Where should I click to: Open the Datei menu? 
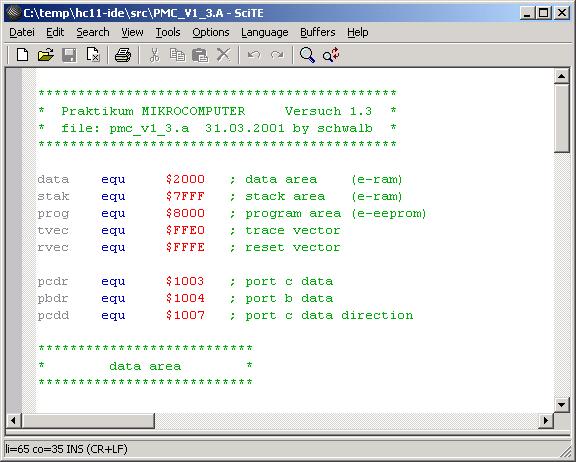point(22,32)
